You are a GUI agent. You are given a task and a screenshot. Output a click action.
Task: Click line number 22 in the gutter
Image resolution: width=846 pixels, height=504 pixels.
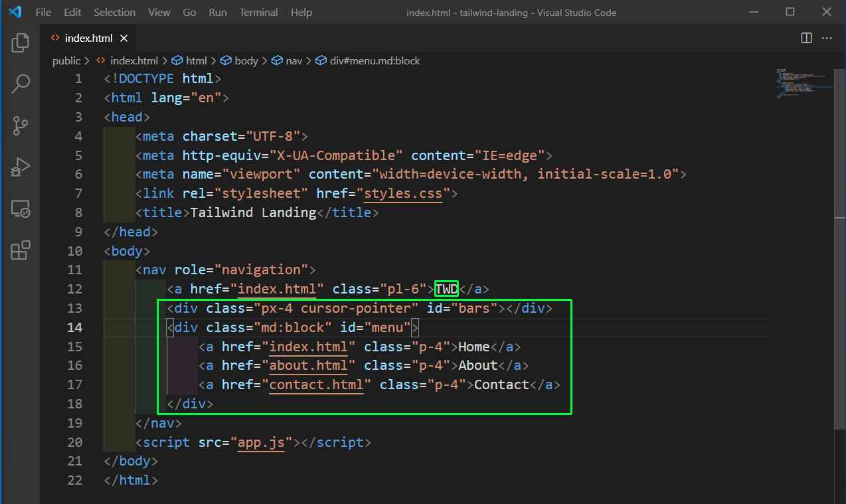tap(75, 480)
